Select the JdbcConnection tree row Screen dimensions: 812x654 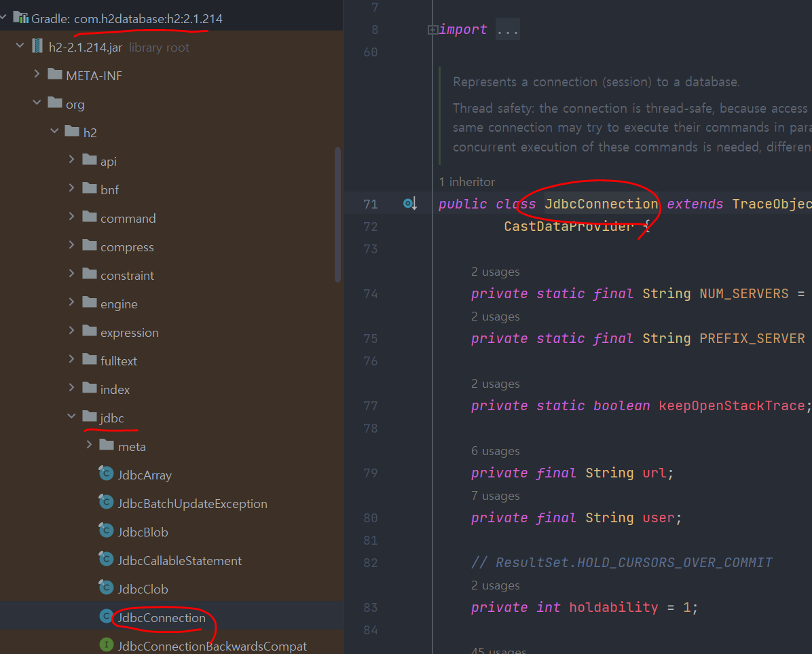171,616
